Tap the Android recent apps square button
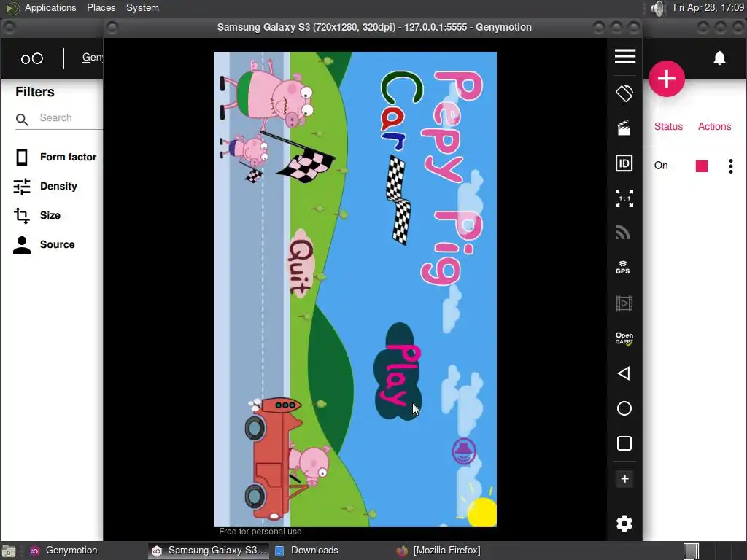Viewport: 747px width, 560px height. pos(624,443)
